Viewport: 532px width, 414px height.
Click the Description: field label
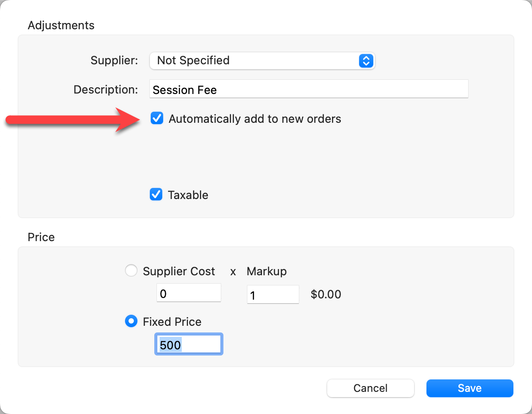[106, 90]
